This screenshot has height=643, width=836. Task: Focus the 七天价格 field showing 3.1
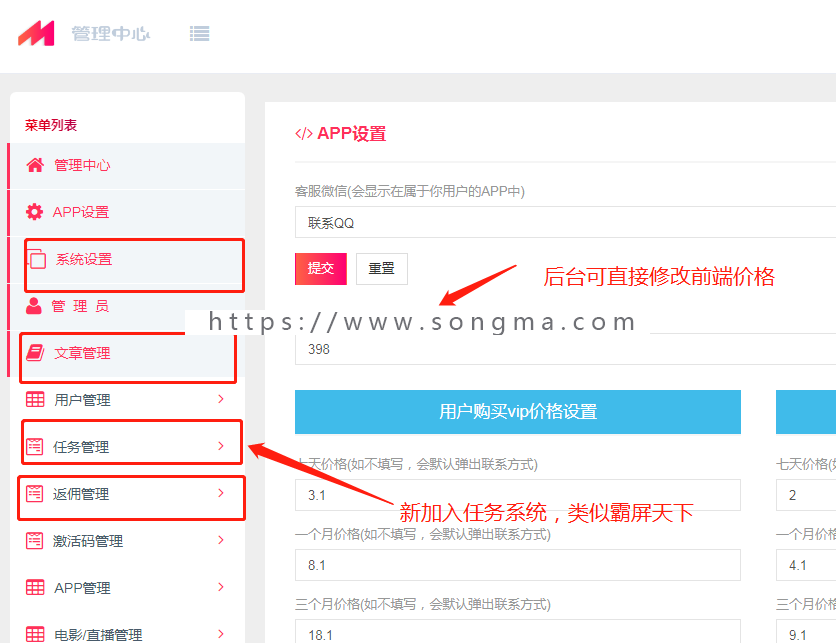pyautogui.click(x=518, y=495)
